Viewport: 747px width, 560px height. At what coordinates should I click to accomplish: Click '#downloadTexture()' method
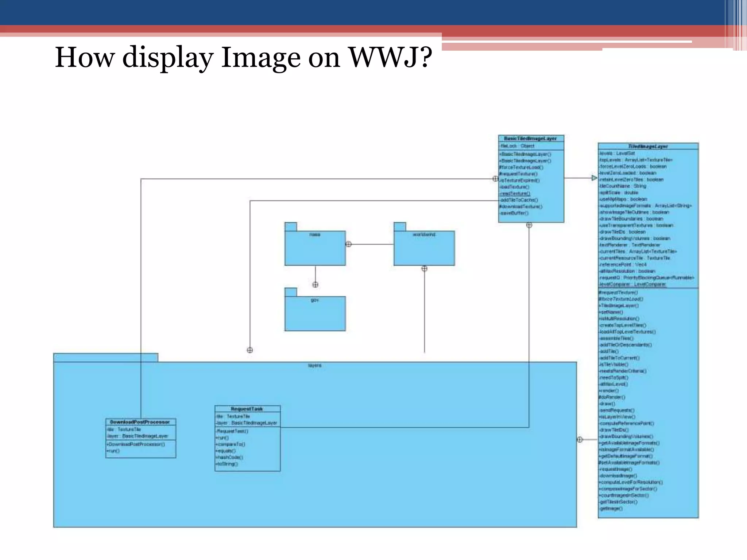[x=521, y=207]
